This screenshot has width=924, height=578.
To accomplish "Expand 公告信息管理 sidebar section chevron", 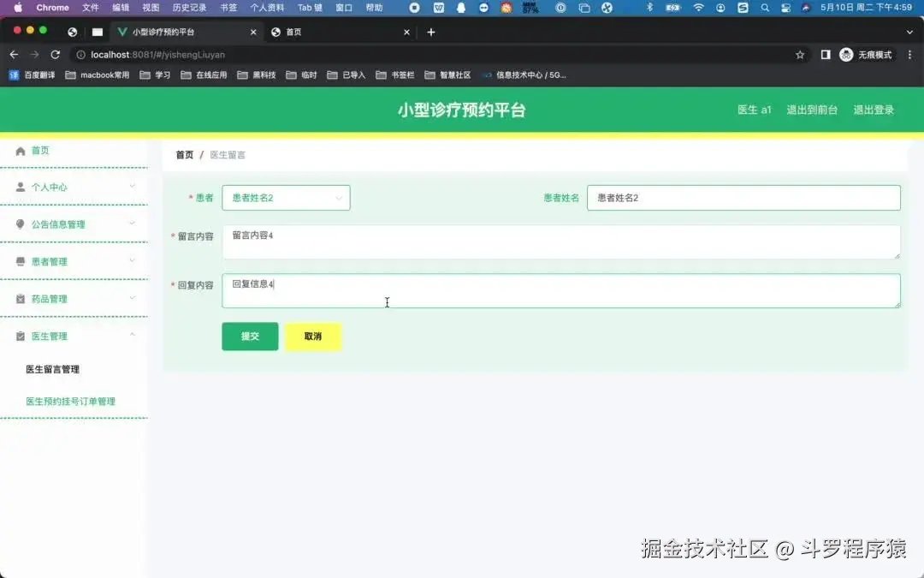I will 132,223.
